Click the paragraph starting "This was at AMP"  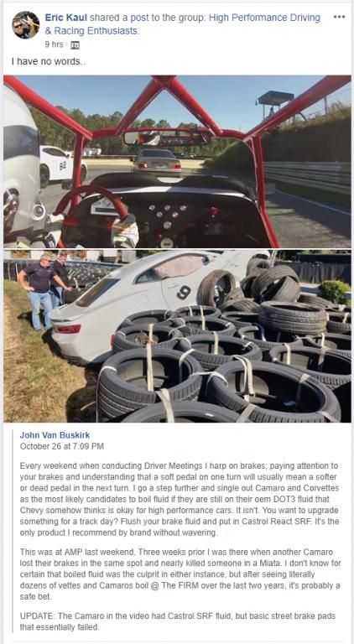[x=180, y=574]
